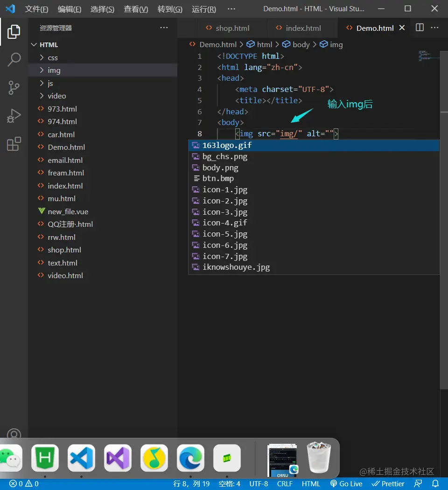Open the 查看(V) menu
Viewport: 448px width, 490px height.
pos(136,9)
